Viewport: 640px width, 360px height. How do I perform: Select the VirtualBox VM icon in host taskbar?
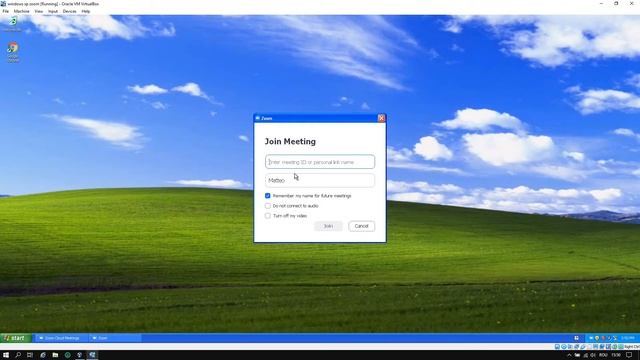click(92, 355)
